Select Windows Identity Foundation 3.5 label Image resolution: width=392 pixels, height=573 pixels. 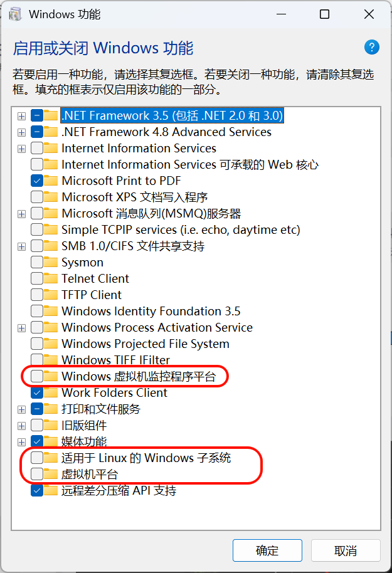151,311
